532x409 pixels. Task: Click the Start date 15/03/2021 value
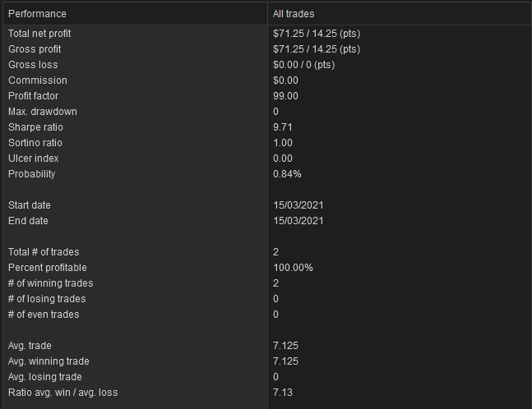tap(298, 205)
